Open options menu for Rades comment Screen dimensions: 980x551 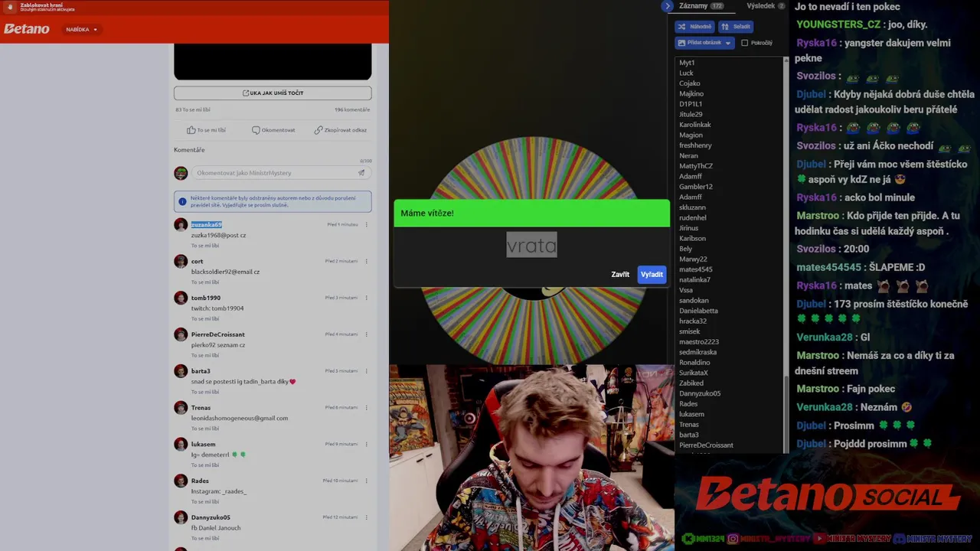[x=367, y=481]
